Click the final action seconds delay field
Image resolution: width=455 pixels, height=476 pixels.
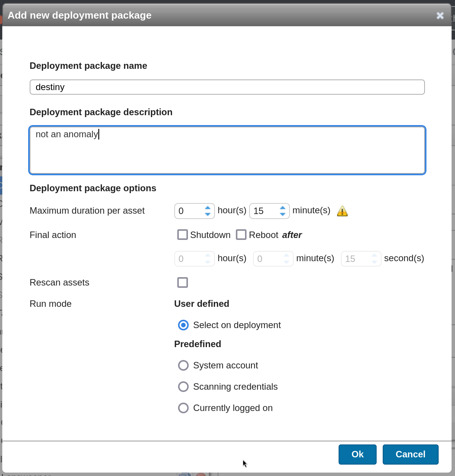click(356, 259)
